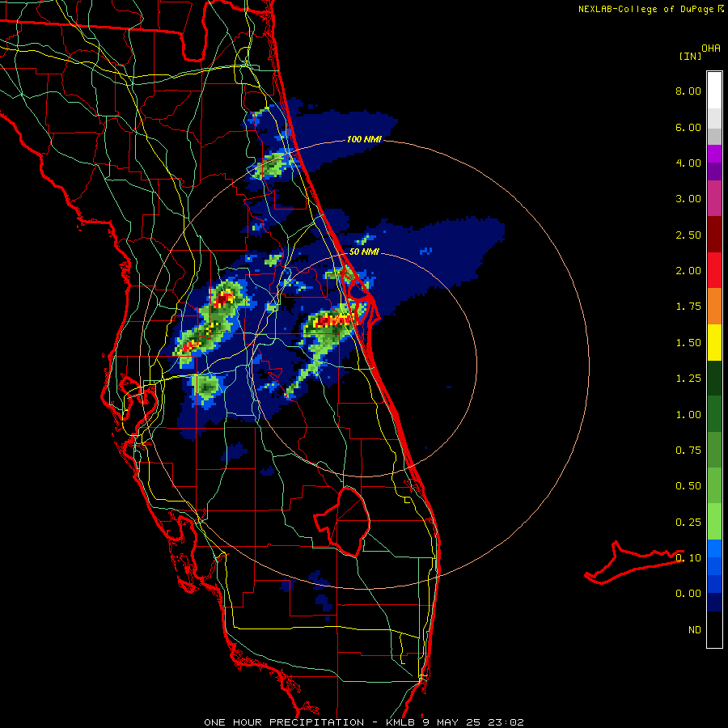The image size is (728, 728).
Task: Click the 1.75 legend value
Action: tap(688, 307)
